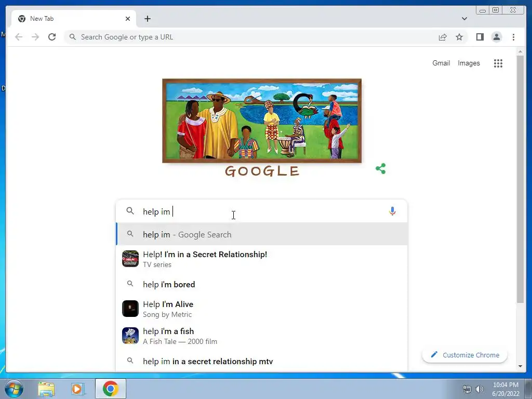Click the Help I'm Alive album thumbnail
532x399 pixels.
click(x=130, y=309)
